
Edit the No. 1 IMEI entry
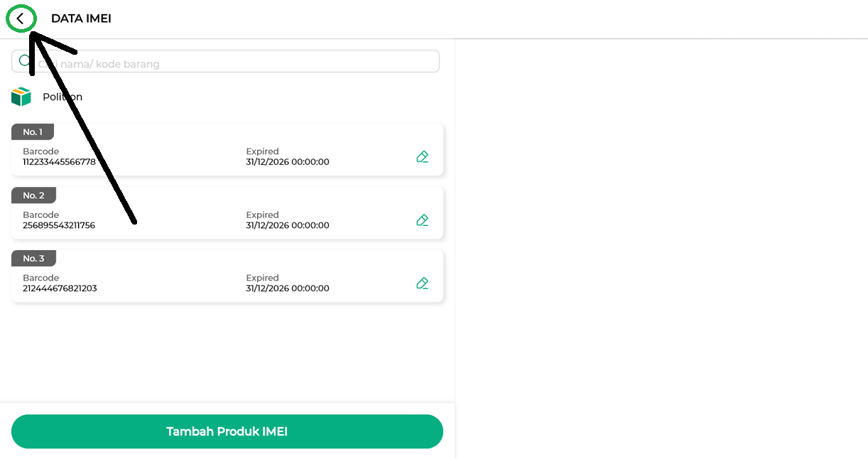pos(422,157)
